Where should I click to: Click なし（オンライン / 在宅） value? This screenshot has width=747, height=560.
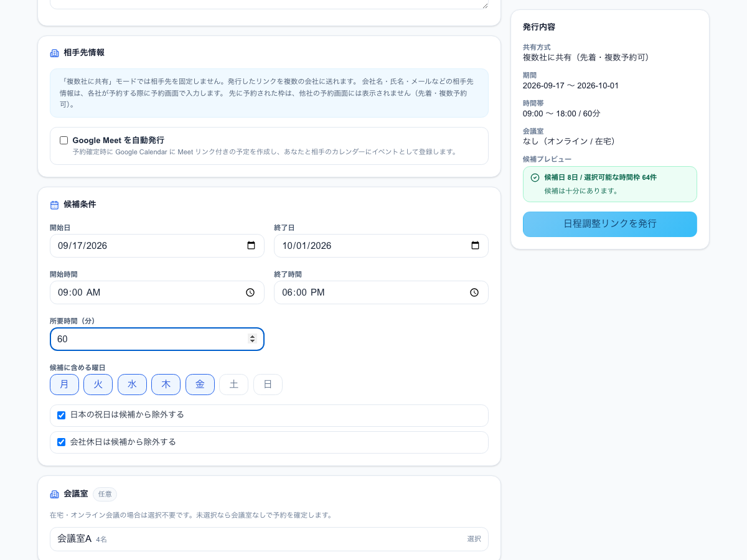tap(569, 141)
